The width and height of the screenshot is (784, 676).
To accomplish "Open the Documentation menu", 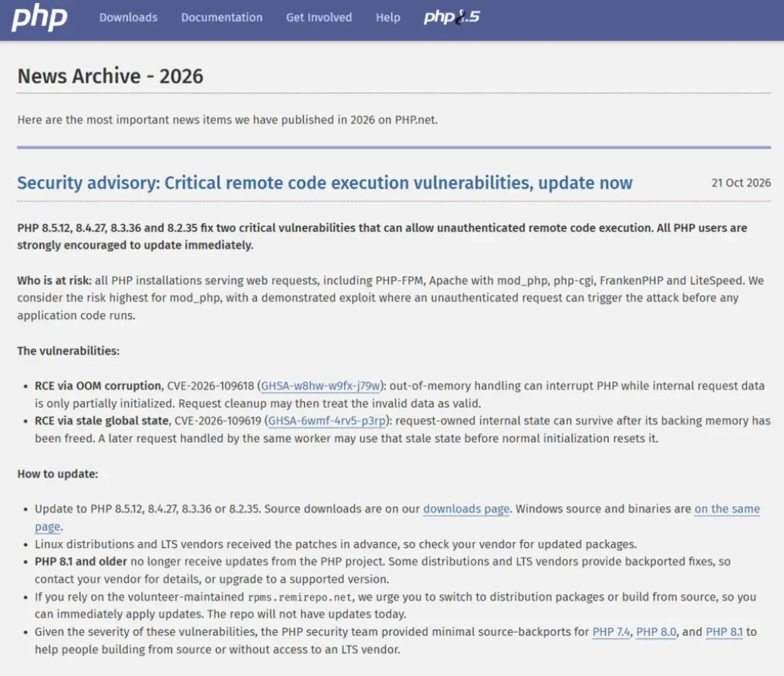I will 221,17.
